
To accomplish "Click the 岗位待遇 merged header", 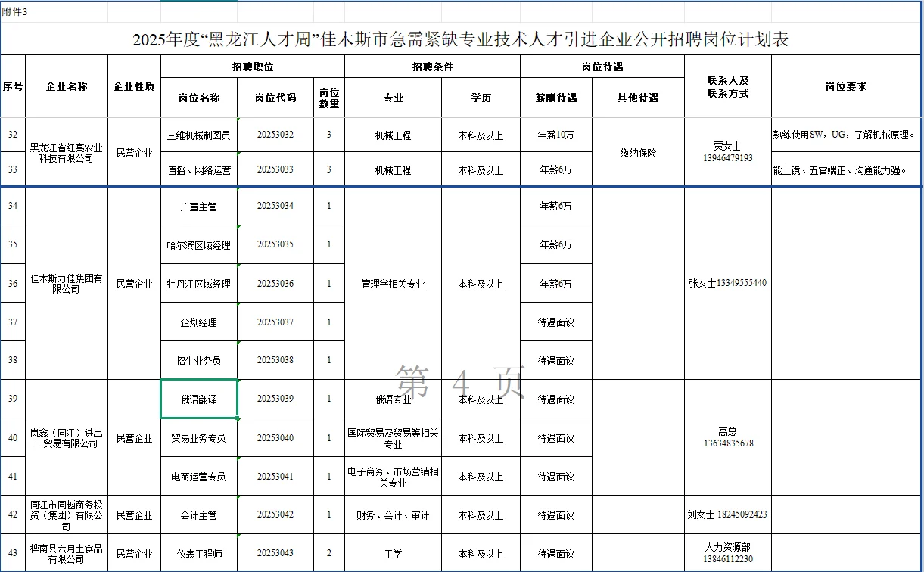I will [602, 67].
